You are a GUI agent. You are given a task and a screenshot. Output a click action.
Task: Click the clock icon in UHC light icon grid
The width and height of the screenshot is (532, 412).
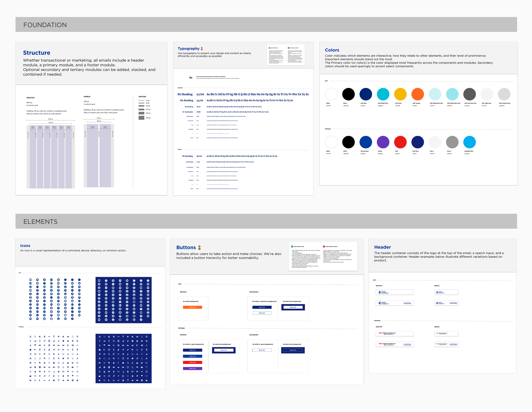coord(79,301)
